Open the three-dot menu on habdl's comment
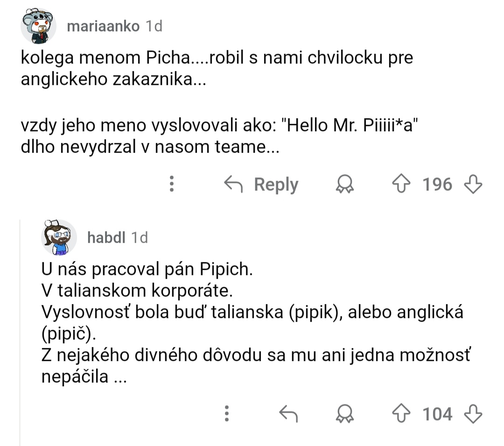 (x=227, y=414)
